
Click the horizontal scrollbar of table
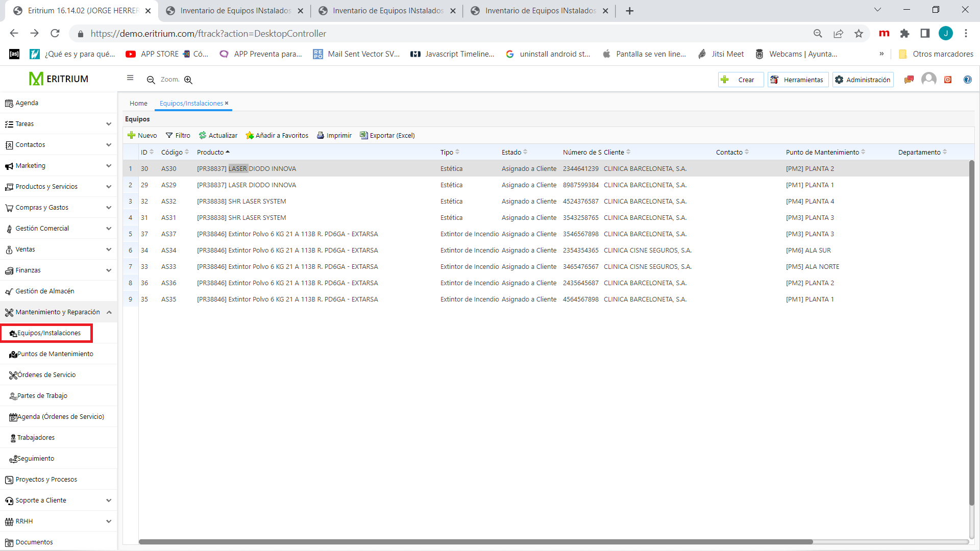476,542
